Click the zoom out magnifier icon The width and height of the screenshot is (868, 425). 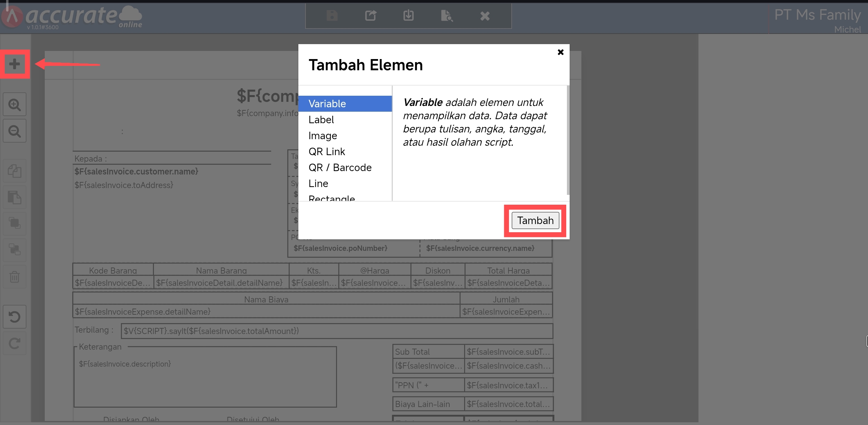(x=15, y=131)
